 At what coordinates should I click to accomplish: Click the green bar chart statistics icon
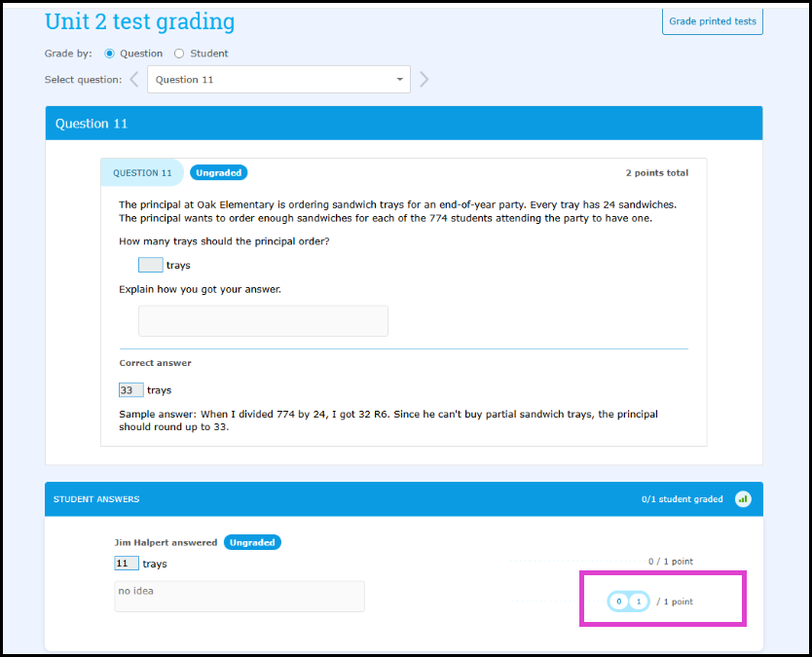click(x=743, y=499)
